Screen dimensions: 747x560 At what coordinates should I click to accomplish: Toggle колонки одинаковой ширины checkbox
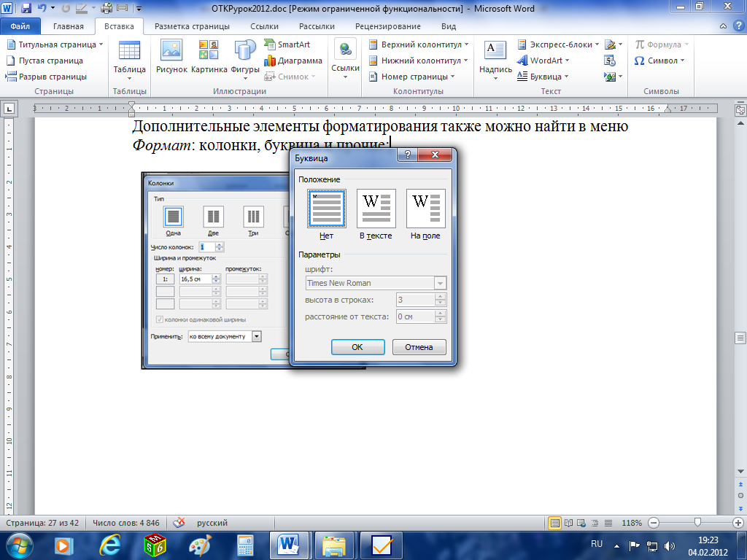point(160,319)
